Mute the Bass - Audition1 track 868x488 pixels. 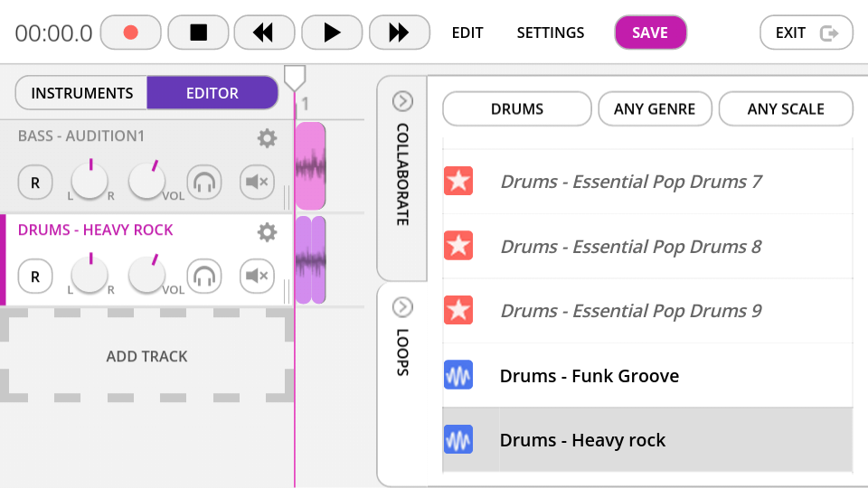257,183
